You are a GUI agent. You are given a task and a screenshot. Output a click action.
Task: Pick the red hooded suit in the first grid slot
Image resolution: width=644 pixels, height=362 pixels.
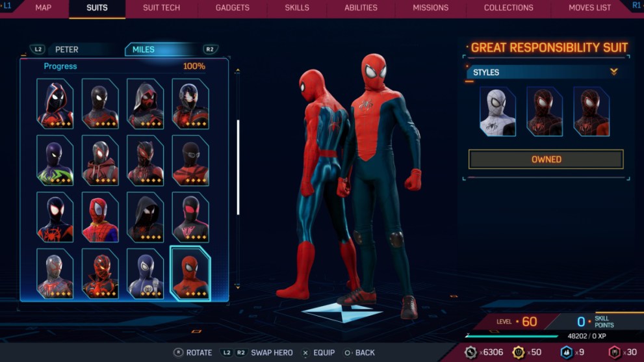[x=55, y=103]
